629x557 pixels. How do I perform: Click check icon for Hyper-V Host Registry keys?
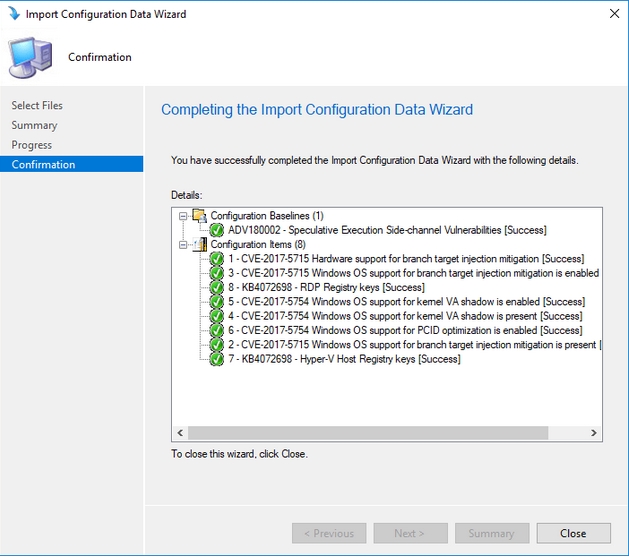(217, 359)
